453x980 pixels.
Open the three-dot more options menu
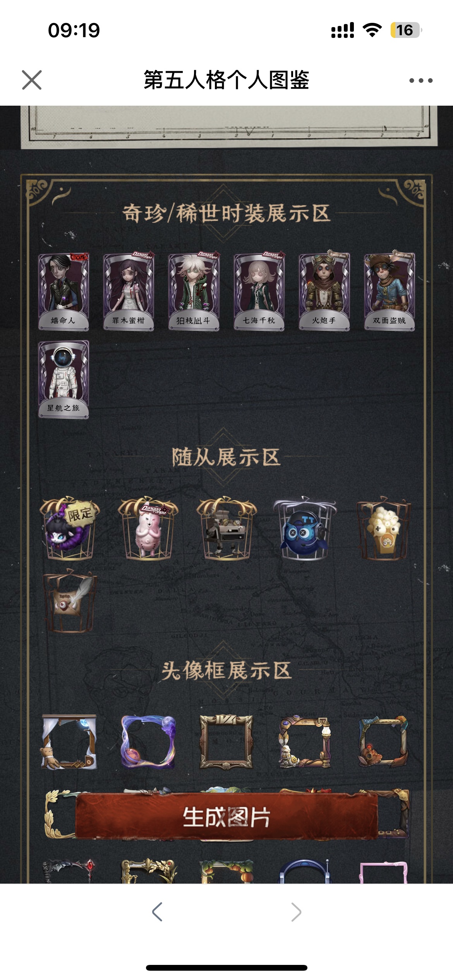pos(421,81)
